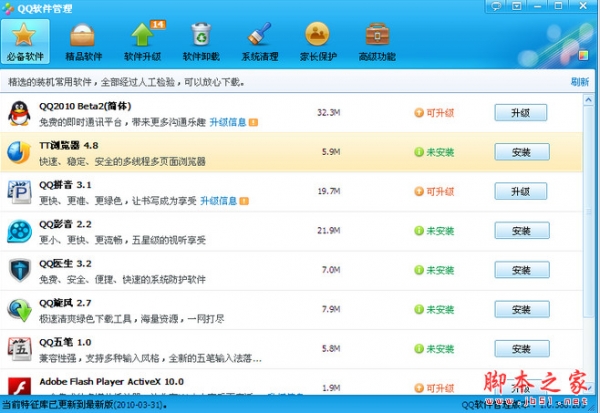
Task: Click the 未安装 status icon for QQ影音
Action: coord(419,231)
